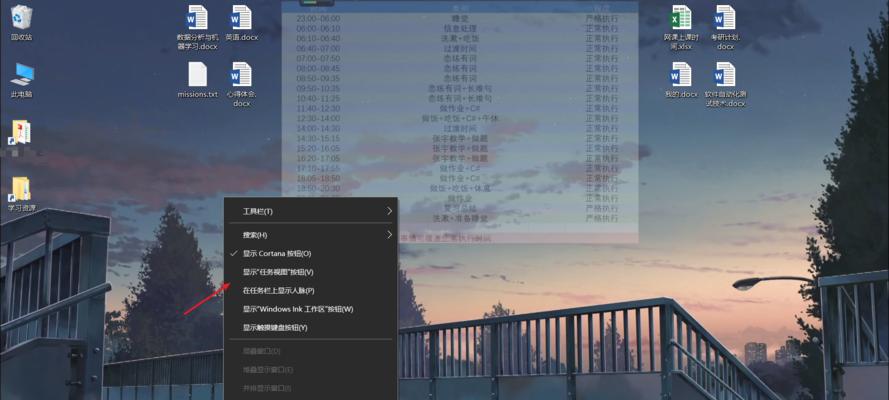The width and height of the screenshot is (889, 400).
Task: Select the missions.txt file icon
Action: pyautogui.click(x=197, y=80)
